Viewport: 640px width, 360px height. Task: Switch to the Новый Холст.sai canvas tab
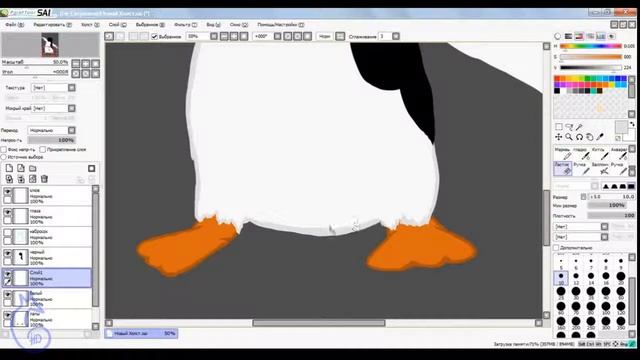pos(141,333)
